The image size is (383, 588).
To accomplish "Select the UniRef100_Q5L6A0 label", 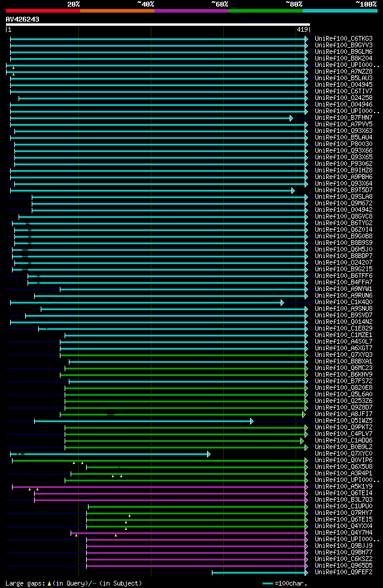I will click(344, 395).
